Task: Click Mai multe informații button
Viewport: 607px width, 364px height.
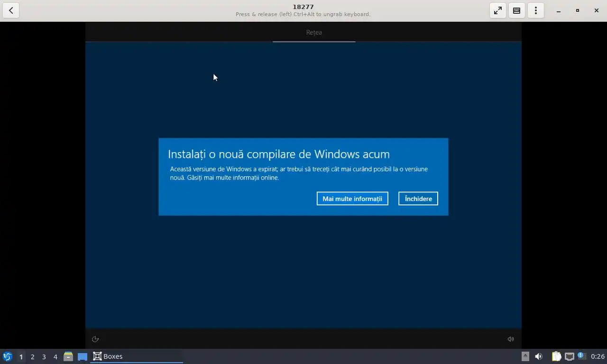Action: tap(352, 199)
